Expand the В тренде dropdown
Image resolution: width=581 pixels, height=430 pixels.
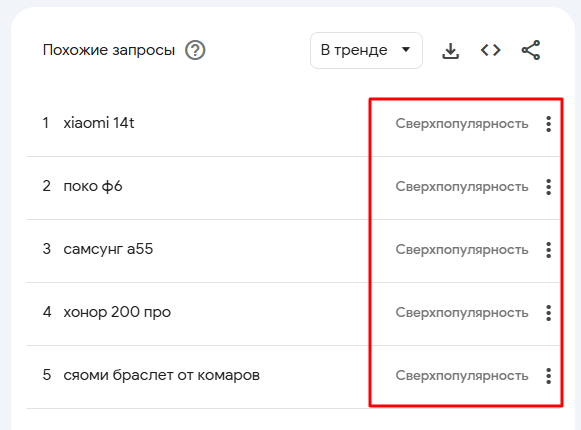pyautogui.click(x=366, y=50)
